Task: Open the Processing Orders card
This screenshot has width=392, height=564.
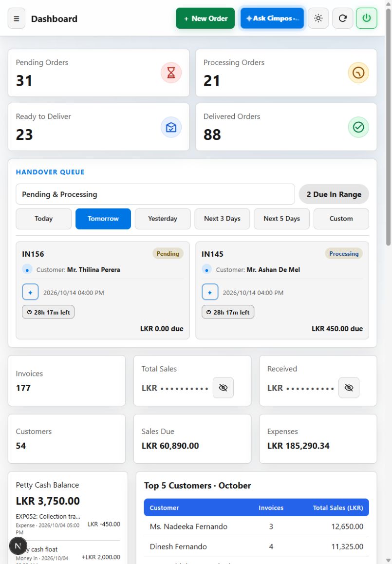Action: pyautogui.click(x=286, y=73)
